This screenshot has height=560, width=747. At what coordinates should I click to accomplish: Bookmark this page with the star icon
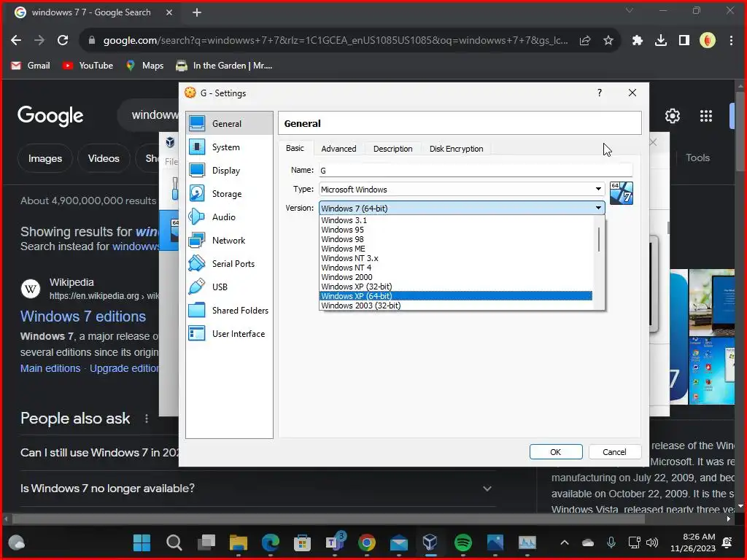tap(608, 41)
